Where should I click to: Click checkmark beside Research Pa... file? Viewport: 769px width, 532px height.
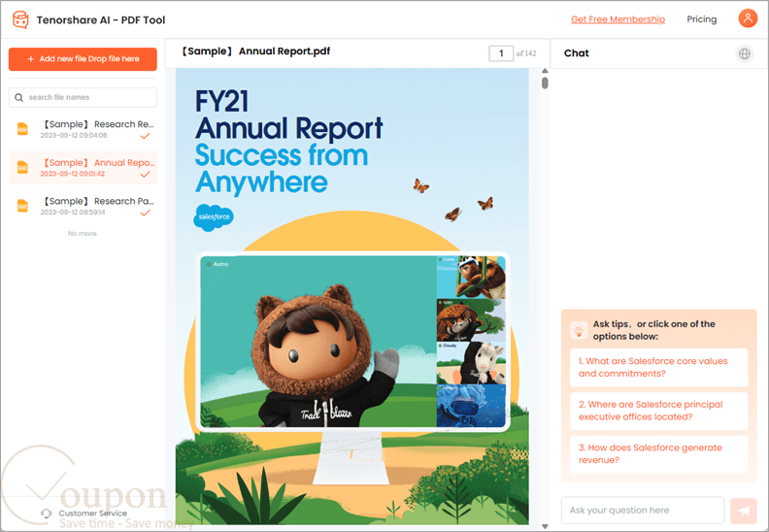[x=146, y=213]
